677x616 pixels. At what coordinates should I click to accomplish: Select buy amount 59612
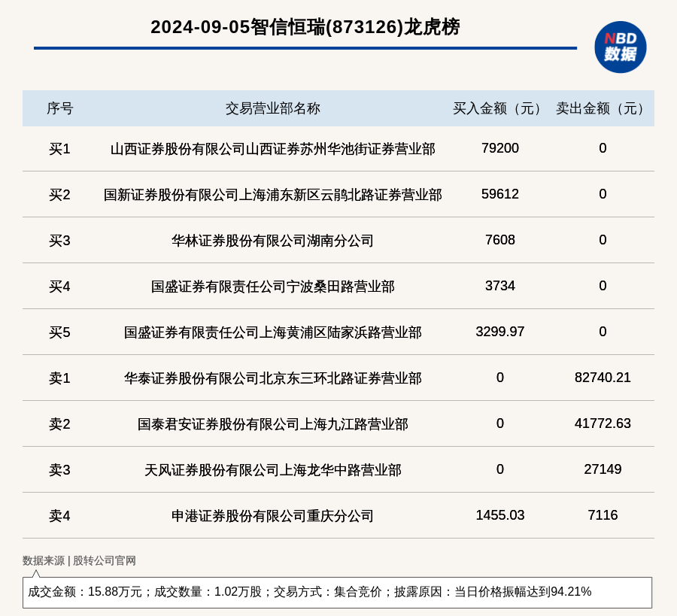coord(500,194)
